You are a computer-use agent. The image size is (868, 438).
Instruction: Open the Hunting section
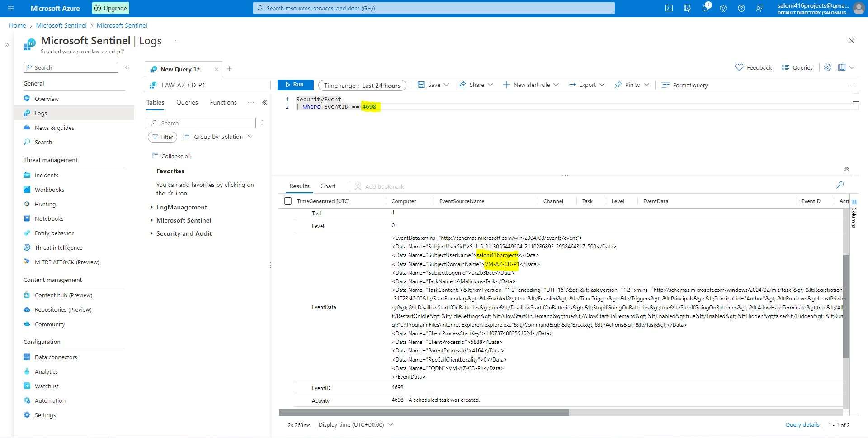coord(45,204)
